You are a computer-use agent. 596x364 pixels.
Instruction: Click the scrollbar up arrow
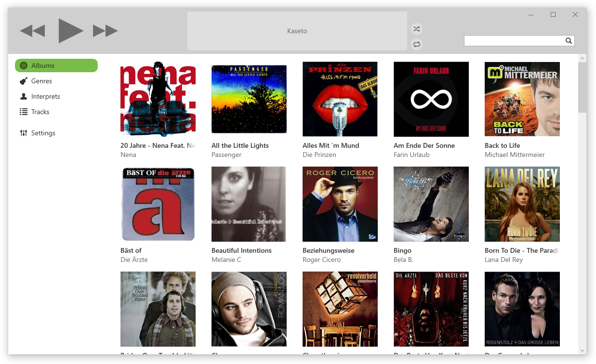pos(582,59)
